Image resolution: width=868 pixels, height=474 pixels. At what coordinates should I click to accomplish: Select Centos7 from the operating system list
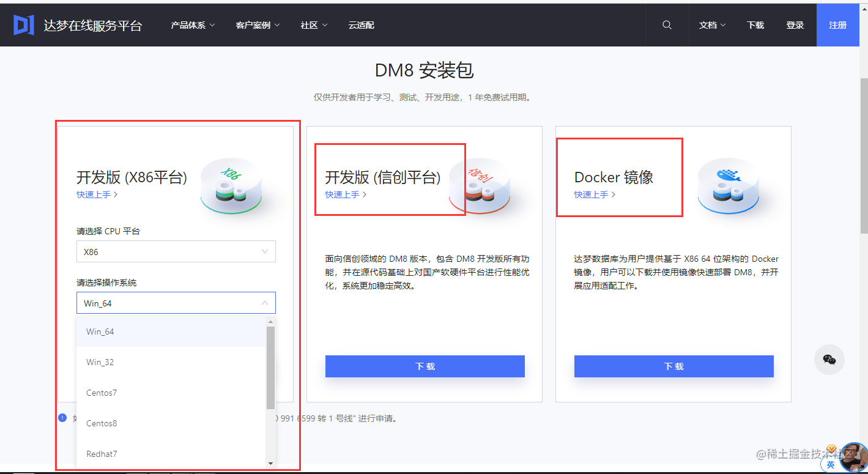[101, 392]
